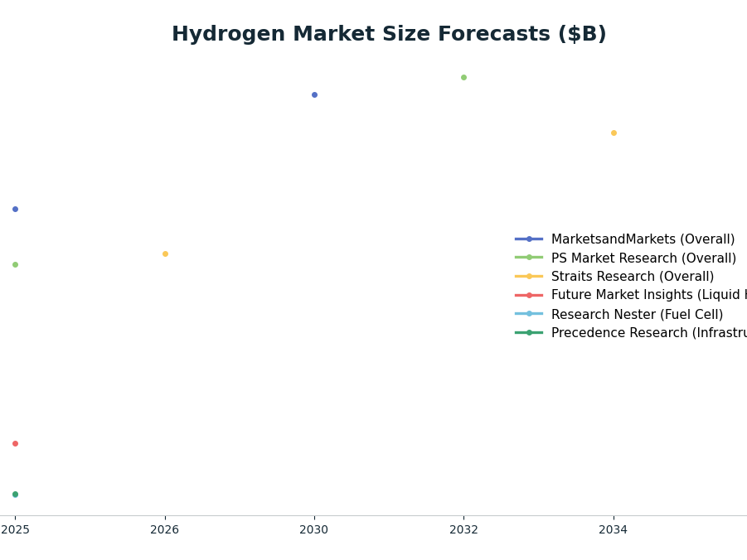Click the blue data point at 2025
This screenshot has width=747, height=560.
click(15, 209)
